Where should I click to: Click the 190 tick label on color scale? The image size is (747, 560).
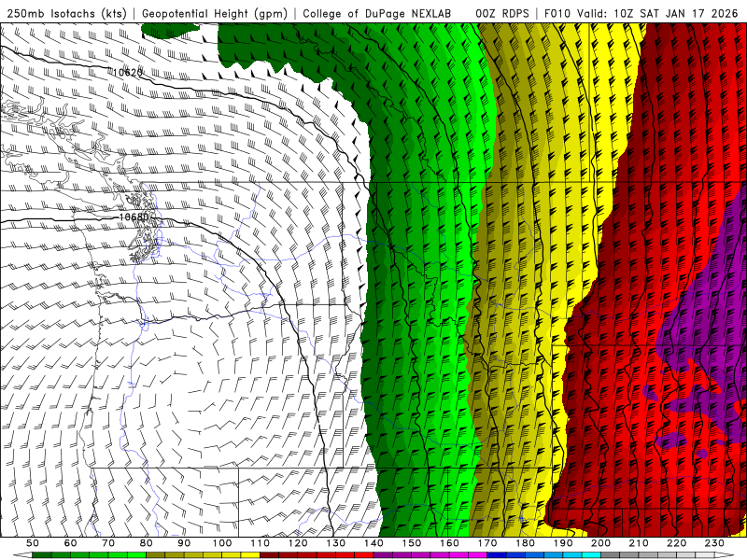563,543
